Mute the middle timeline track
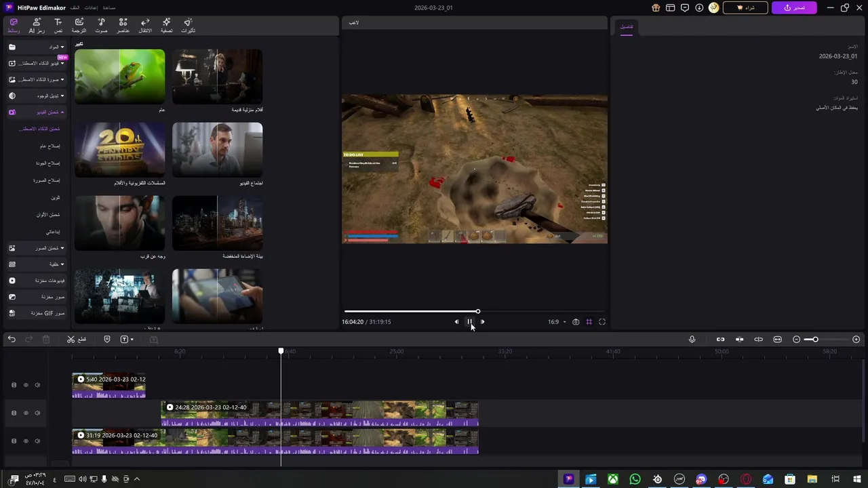 coord(37,413)
